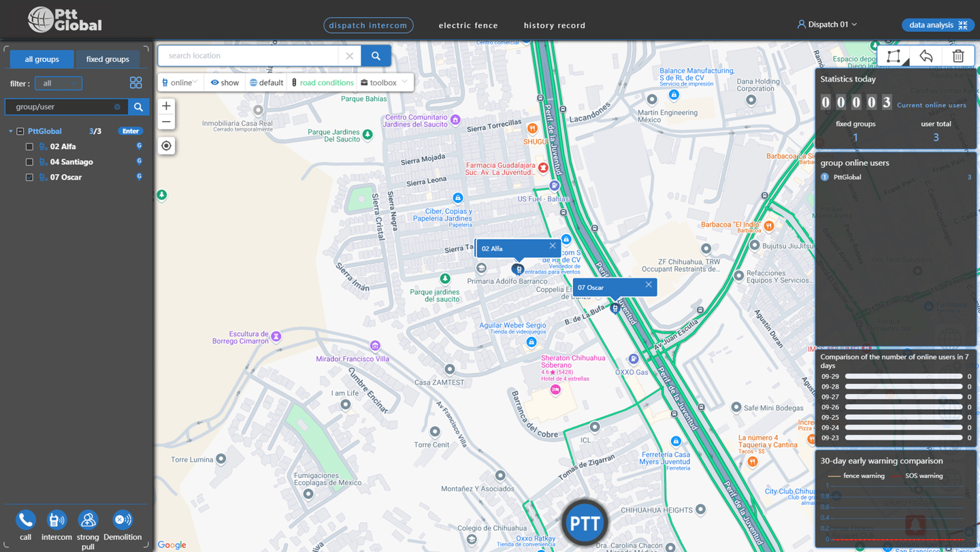Viewport: 980px width, 552px height.
Task: Toggle the show eye option
Action: (225, 82)
